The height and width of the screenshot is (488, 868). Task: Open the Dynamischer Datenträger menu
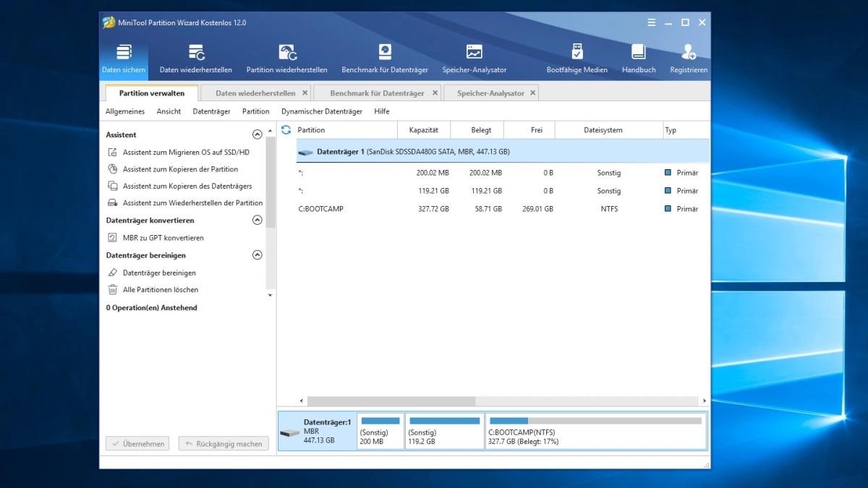tap(322, 111)
